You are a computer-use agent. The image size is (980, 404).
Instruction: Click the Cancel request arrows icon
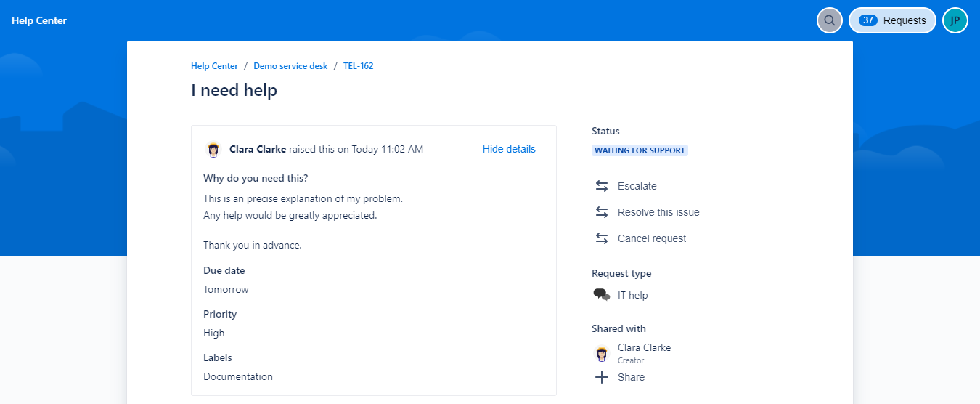click(601, 238)
